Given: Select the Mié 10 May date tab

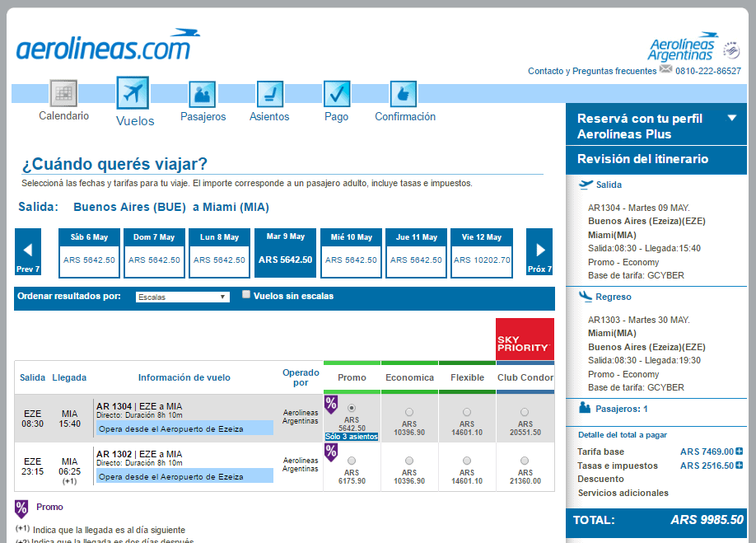Looking at the screenshot, I should click(351, 253).
